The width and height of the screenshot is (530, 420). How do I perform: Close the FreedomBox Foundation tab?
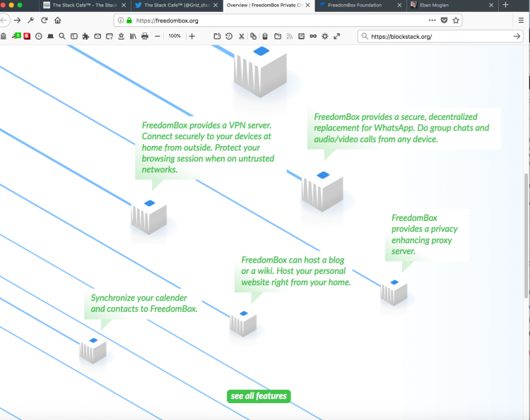tap(399, 6)
